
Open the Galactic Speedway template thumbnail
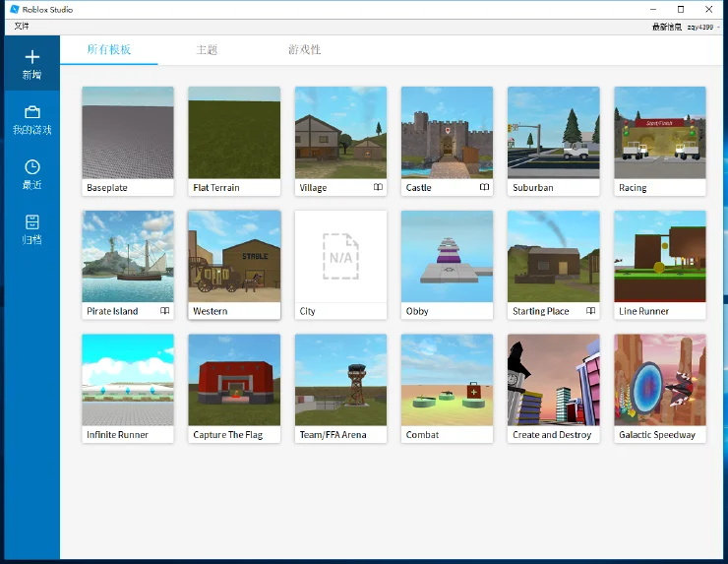(660, 380)
